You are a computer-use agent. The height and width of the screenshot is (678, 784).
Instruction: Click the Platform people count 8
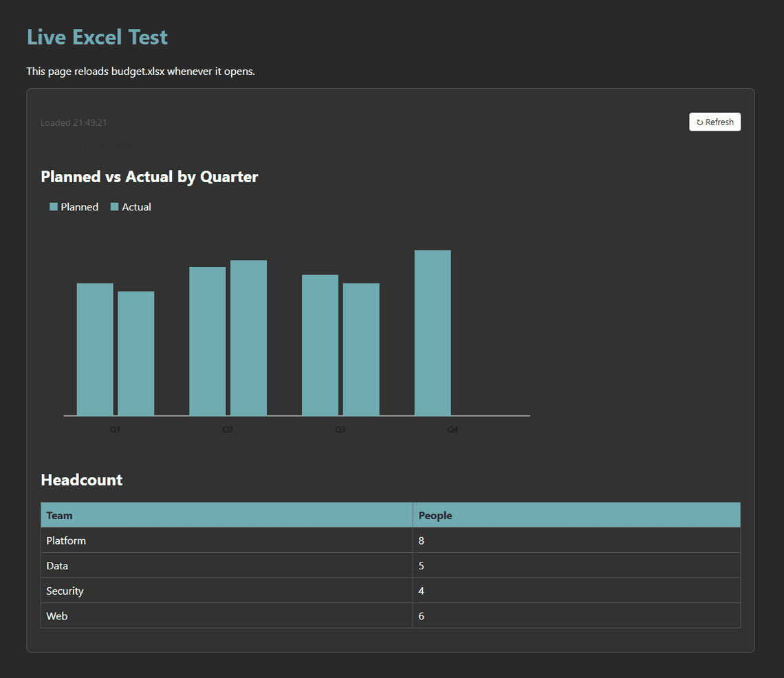576,540
